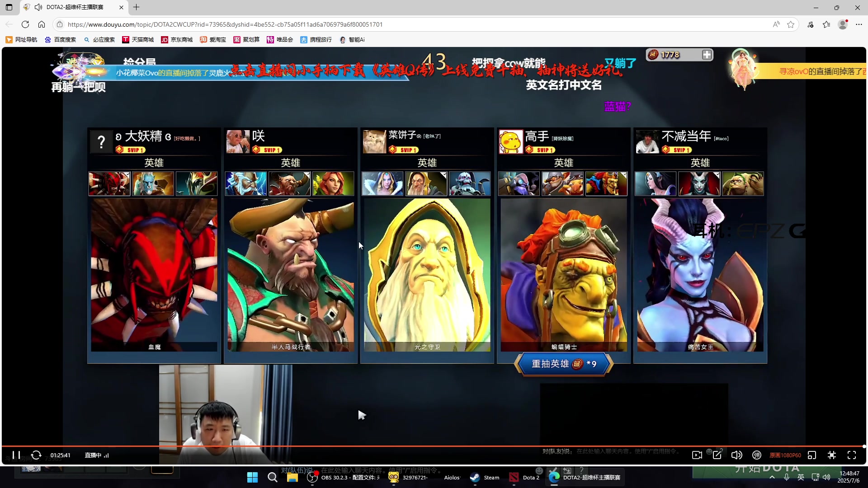Image resolution: width=868 pixels, height=488 pixels.
Task: Open the 京东商城 bookmark
Action: (177, 40)
